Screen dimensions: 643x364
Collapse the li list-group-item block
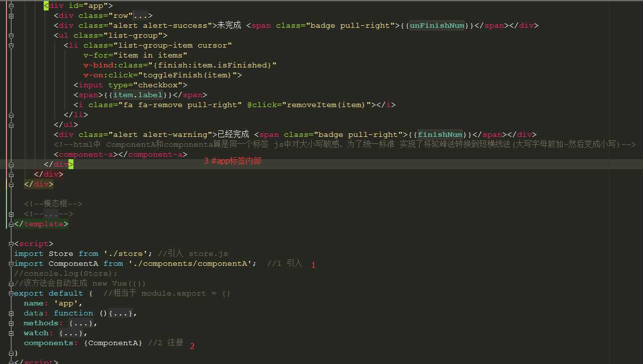tap(11, 46)
